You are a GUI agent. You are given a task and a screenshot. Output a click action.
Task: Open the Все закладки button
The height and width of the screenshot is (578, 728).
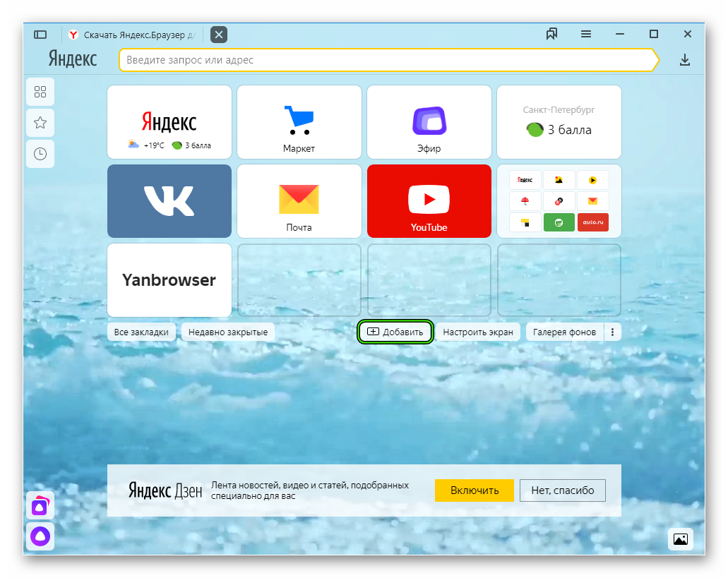141,332
